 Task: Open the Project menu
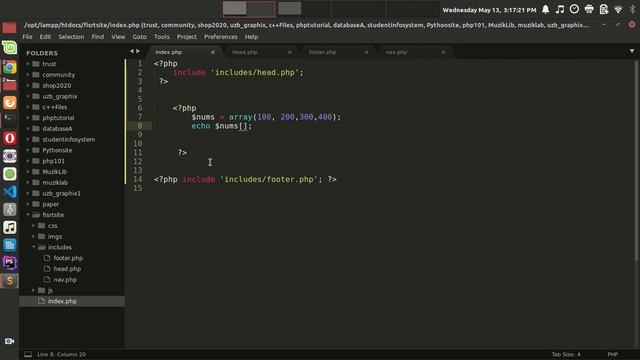(x=187, y=37)
